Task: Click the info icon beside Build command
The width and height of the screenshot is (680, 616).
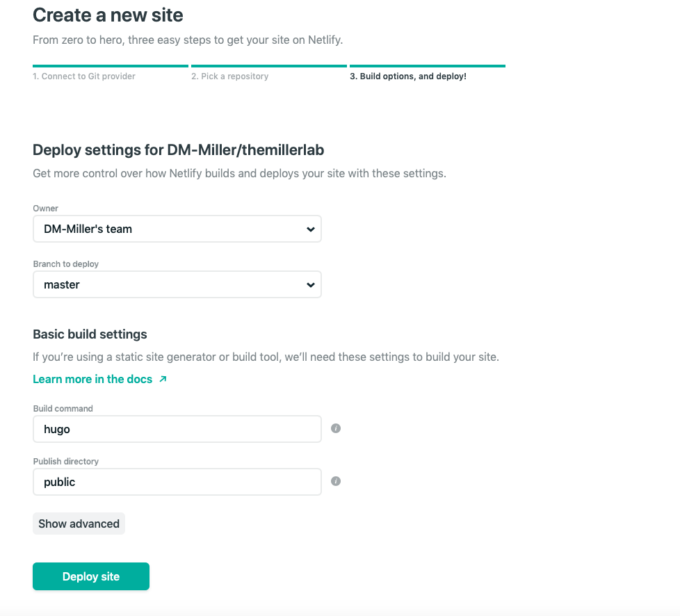Action: (336, 428)
